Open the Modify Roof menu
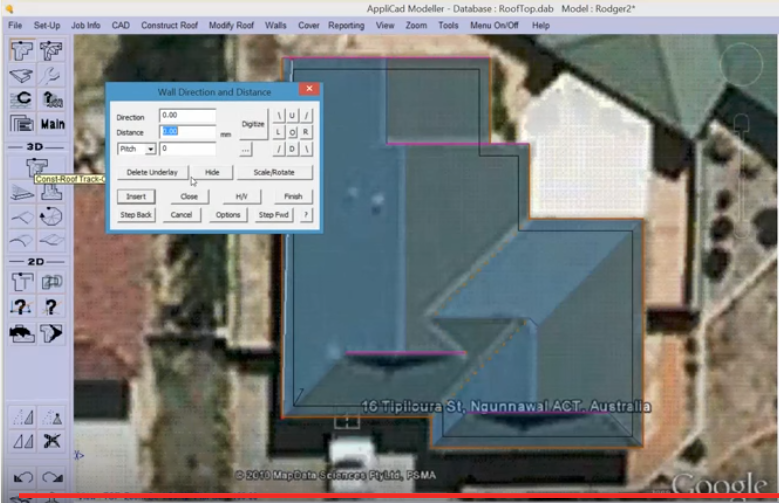 click(x=232, y=25)
